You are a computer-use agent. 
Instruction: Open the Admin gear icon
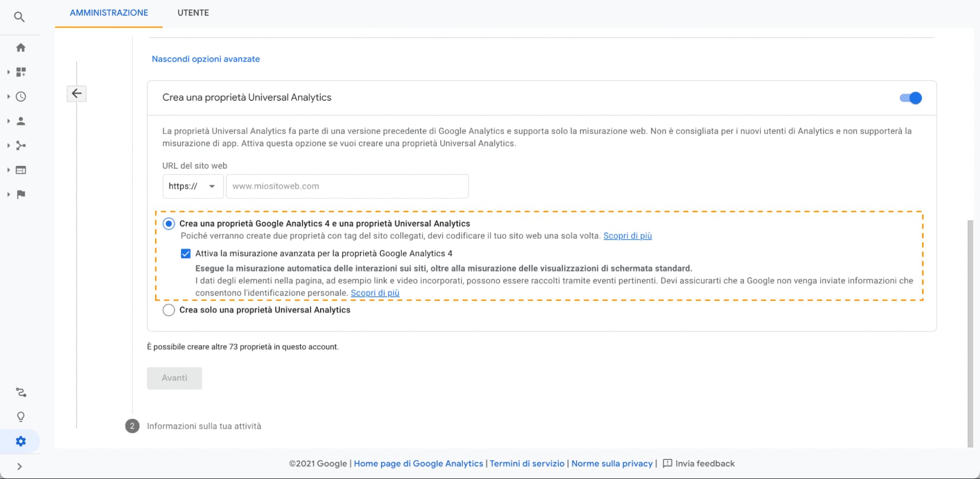pos(21,441)
